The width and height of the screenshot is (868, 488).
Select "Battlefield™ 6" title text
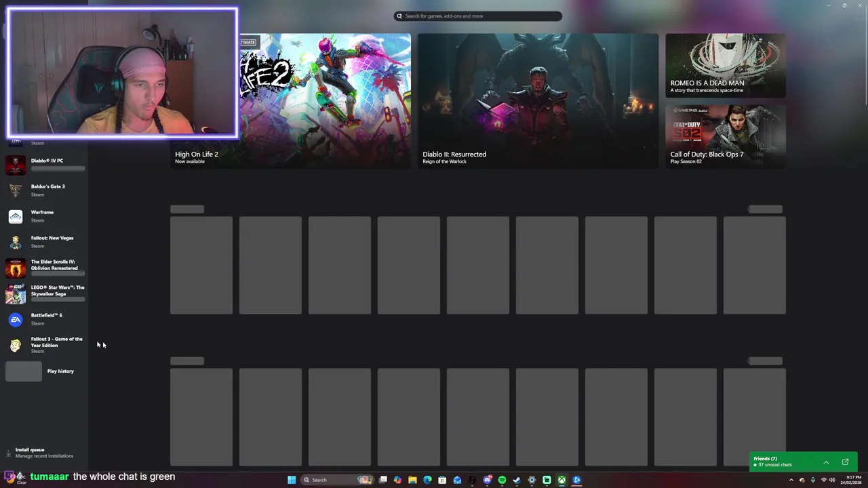pyautogui.click(x=46, y=315)
